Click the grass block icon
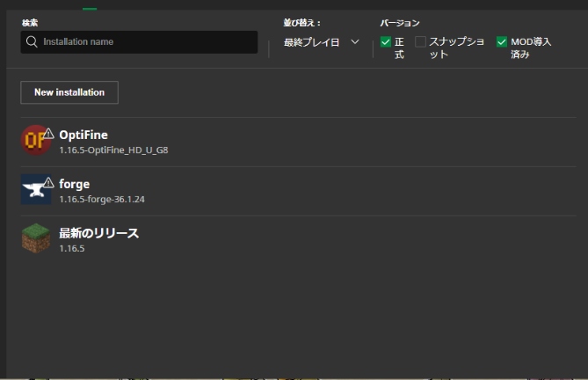Viewport: 588px width, 380px height. pyautogui.click(x=36, y=238)
